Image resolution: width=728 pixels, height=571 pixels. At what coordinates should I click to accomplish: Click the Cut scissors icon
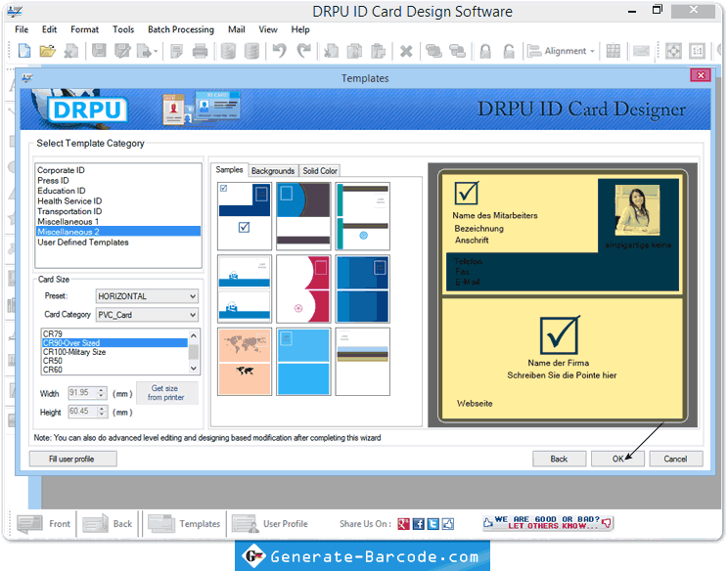tap(331, 51)
